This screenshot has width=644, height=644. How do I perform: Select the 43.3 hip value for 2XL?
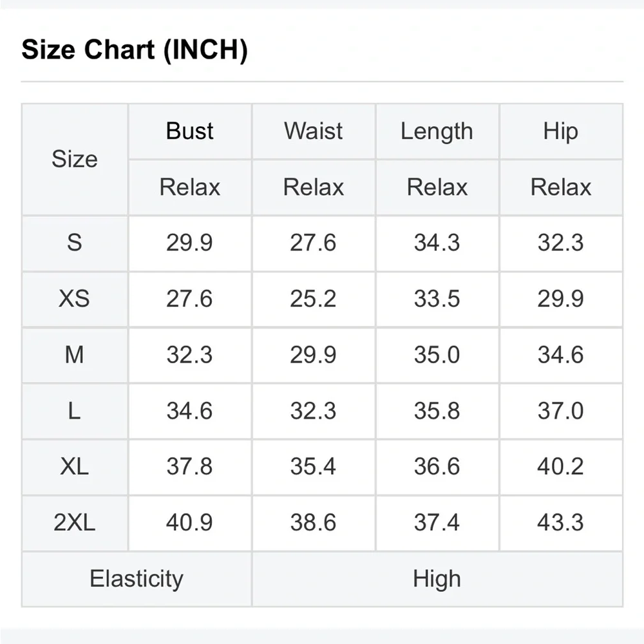(x=560, y=522)
